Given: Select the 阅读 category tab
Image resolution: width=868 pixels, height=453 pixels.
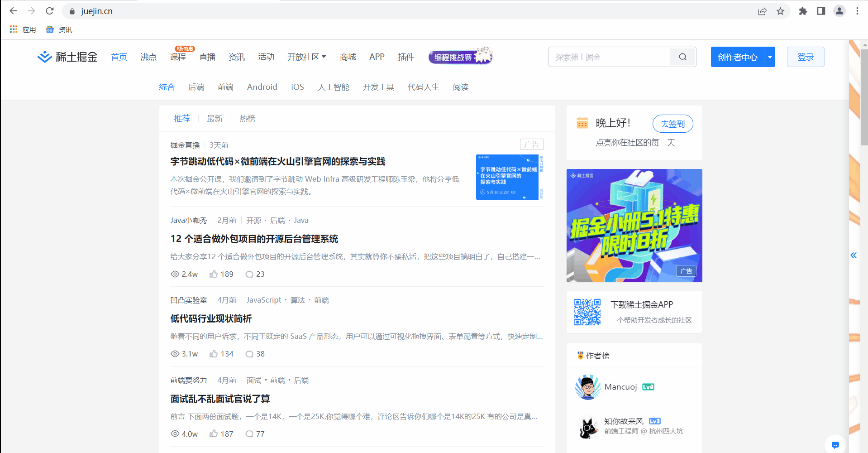Looking at the screenshot, I should pos(461,87).
